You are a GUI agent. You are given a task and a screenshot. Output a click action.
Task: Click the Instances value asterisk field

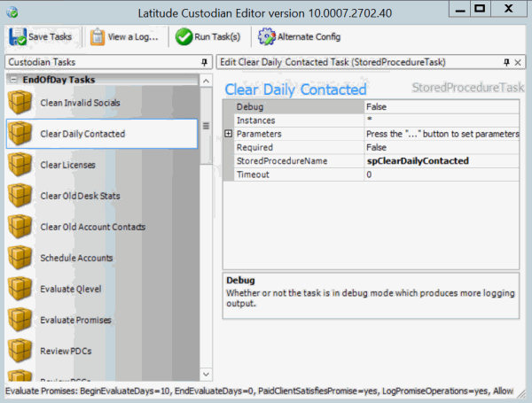coord(442,120)
